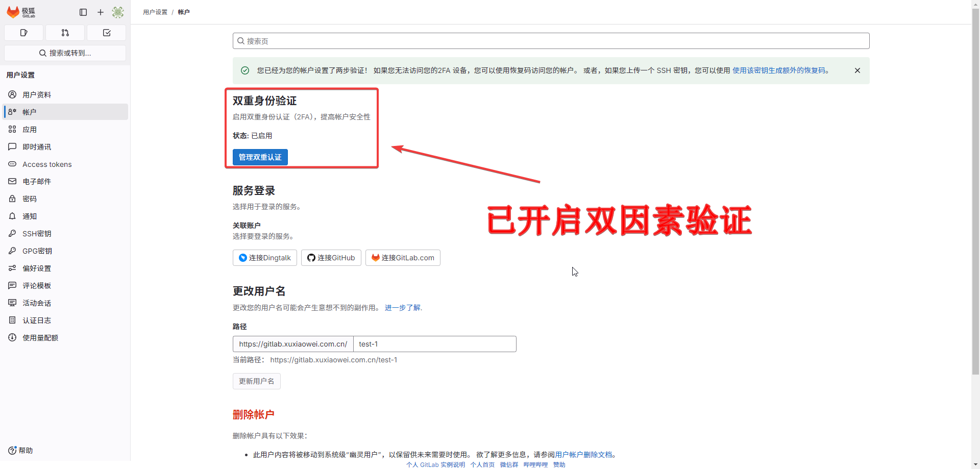
Task: Open SSH密钥 in the sidebar
Action: [37, 234]
